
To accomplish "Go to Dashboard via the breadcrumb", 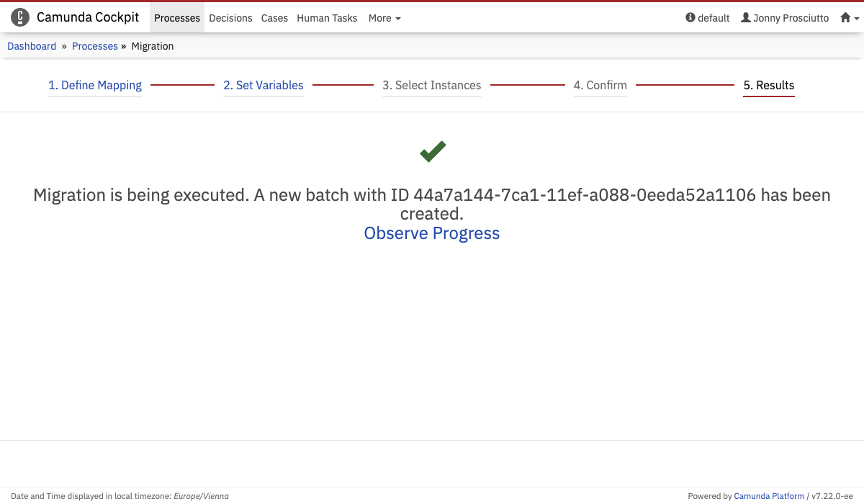I will [32, 46].
